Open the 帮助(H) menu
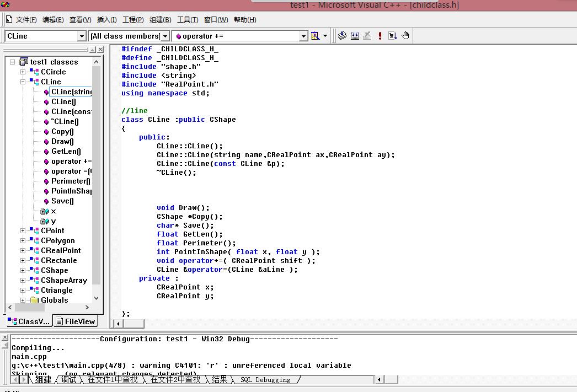This screenshot has height=392, width=577. pos(245,20)
